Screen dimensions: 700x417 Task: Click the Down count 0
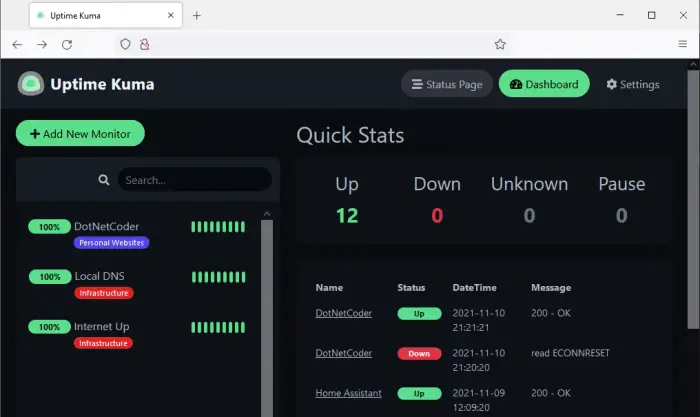click(437, 216)
